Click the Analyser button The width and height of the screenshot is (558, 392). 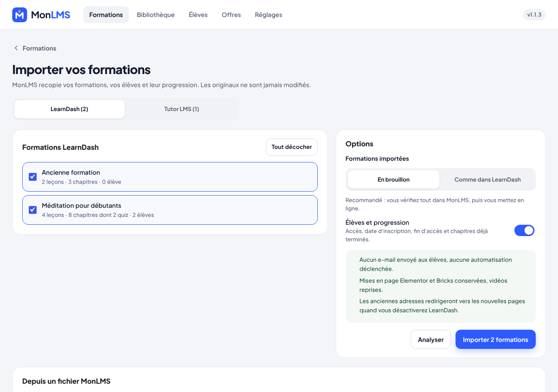point(431,339)
